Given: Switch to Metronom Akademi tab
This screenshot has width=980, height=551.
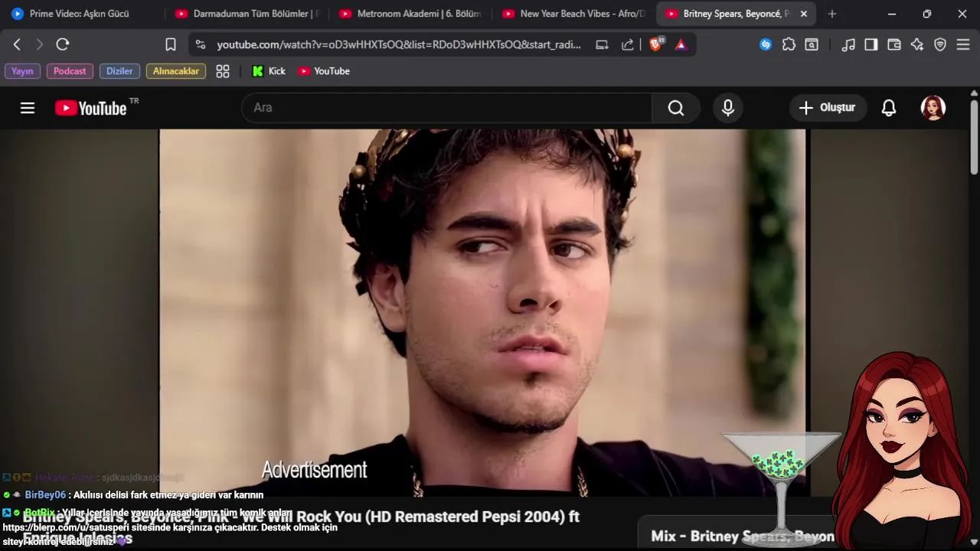Looking at the screenshot, I should tap(410, 14).
